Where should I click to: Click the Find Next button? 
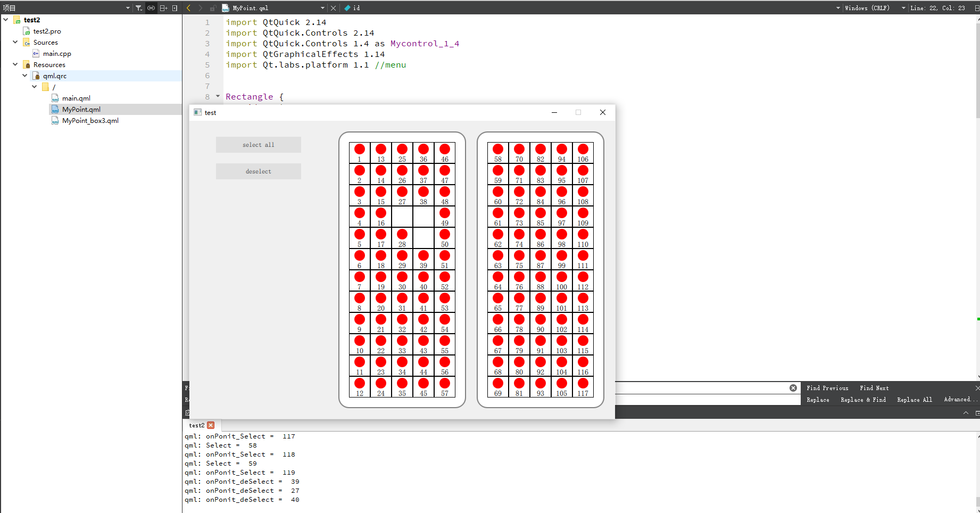(x=874, y=388)
